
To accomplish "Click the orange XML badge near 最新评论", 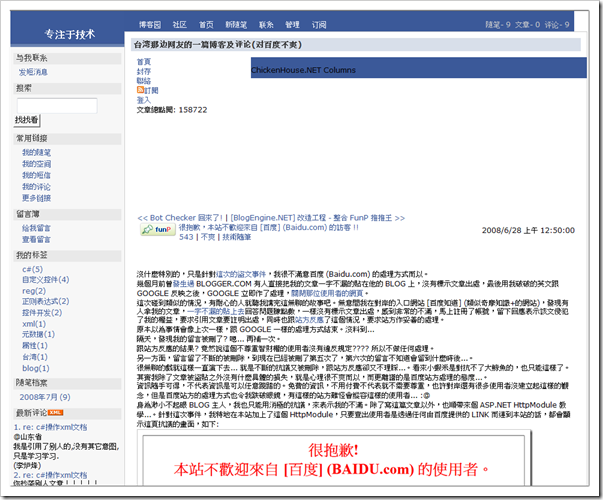I will coord(56,411).
